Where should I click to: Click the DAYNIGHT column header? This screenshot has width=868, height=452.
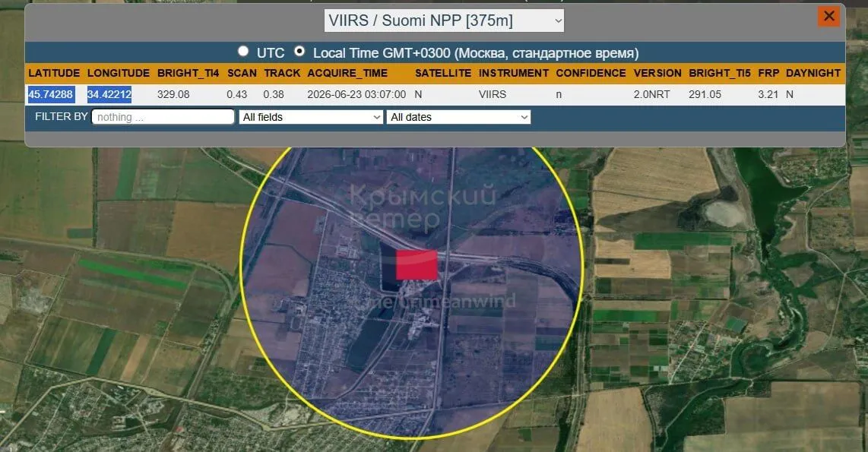click(813, 73)
